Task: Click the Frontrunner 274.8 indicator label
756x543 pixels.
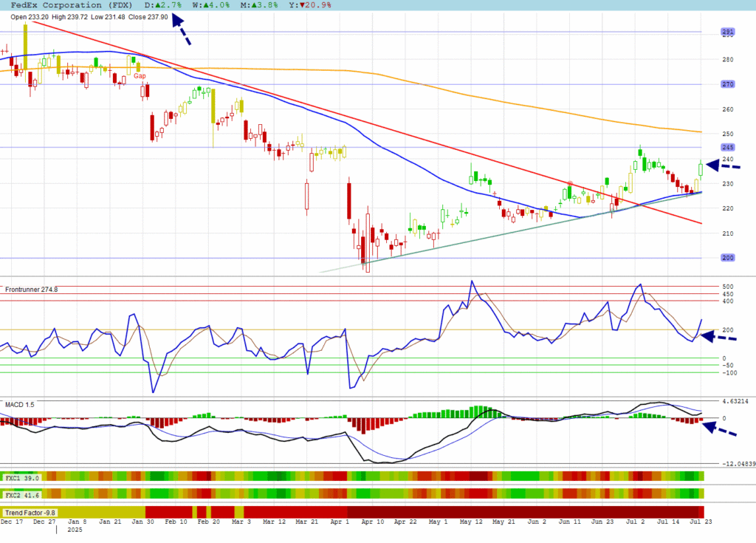Action: [31, 290]
